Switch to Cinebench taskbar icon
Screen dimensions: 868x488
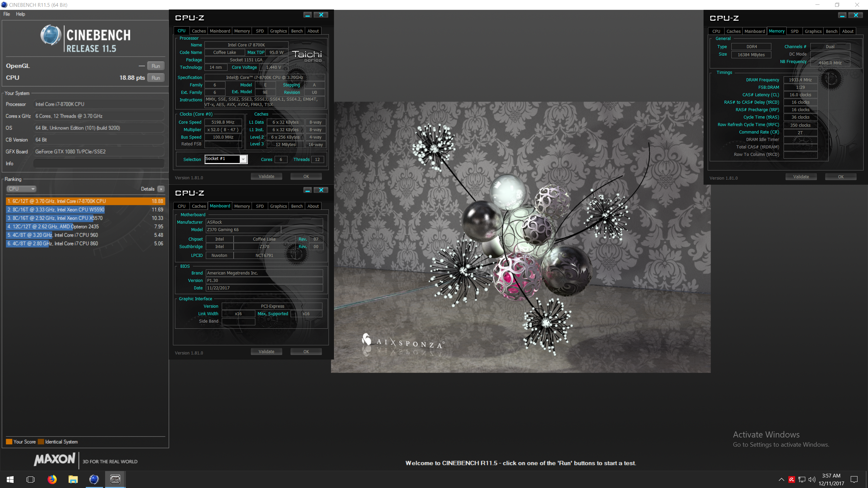pos(94,480)
